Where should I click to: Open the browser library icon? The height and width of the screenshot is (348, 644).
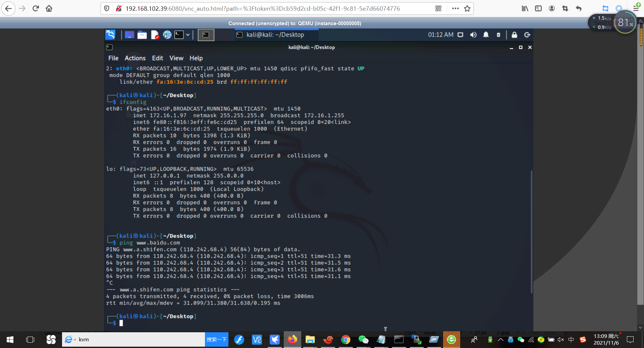[525, 8]
